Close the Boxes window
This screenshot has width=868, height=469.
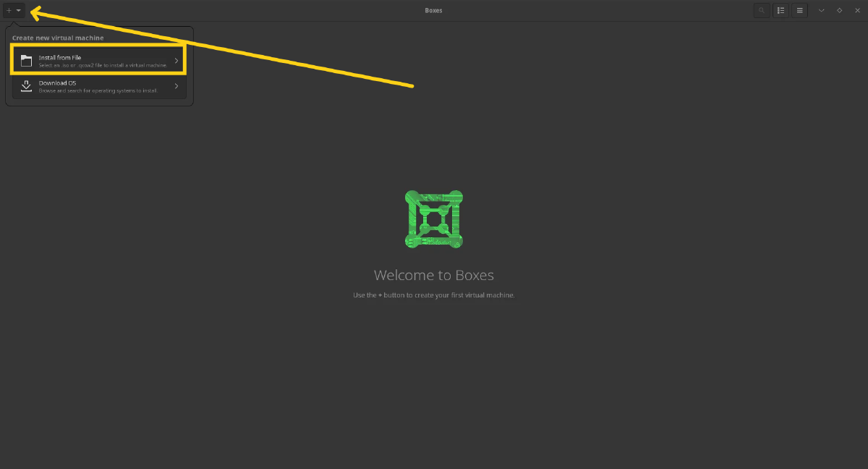pyautogui.click(x=857, y=11)
